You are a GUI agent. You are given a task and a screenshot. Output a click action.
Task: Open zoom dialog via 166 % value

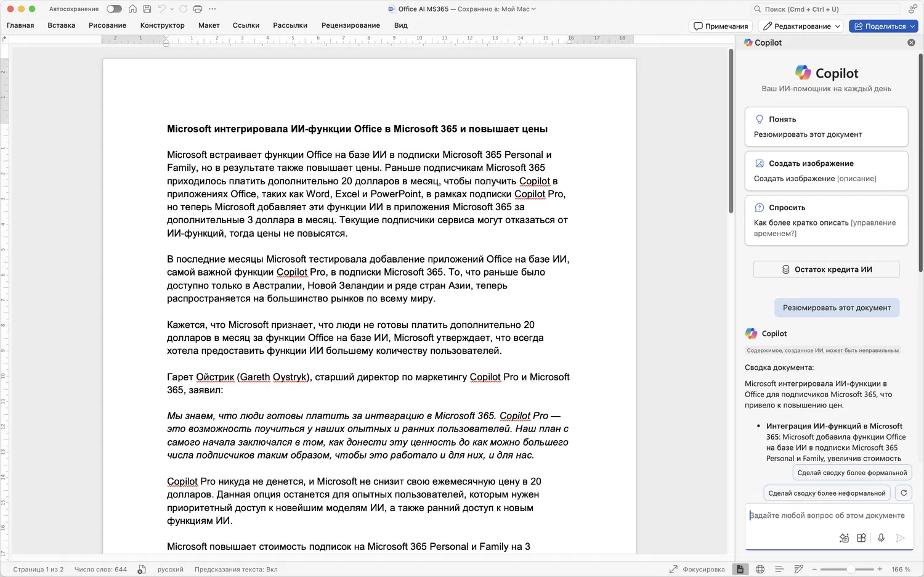click(901, 570)
